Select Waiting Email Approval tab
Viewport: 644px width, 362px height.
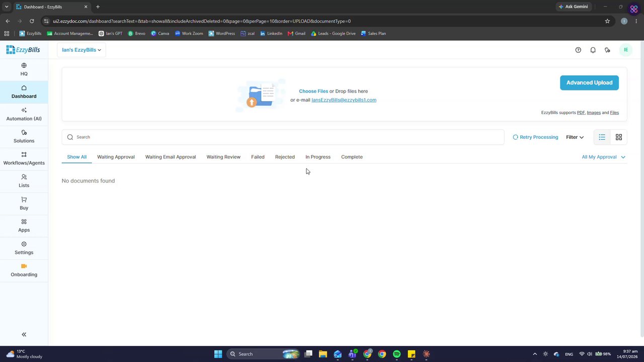(x=171, y=157)
